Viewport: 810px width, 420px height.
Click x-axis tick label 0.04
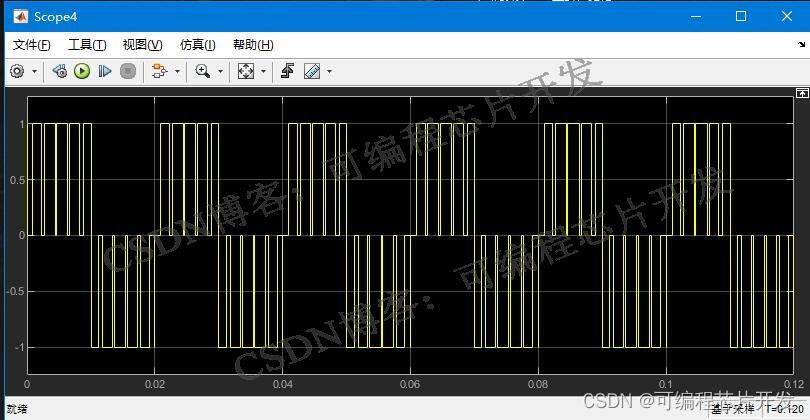[283, 384]
